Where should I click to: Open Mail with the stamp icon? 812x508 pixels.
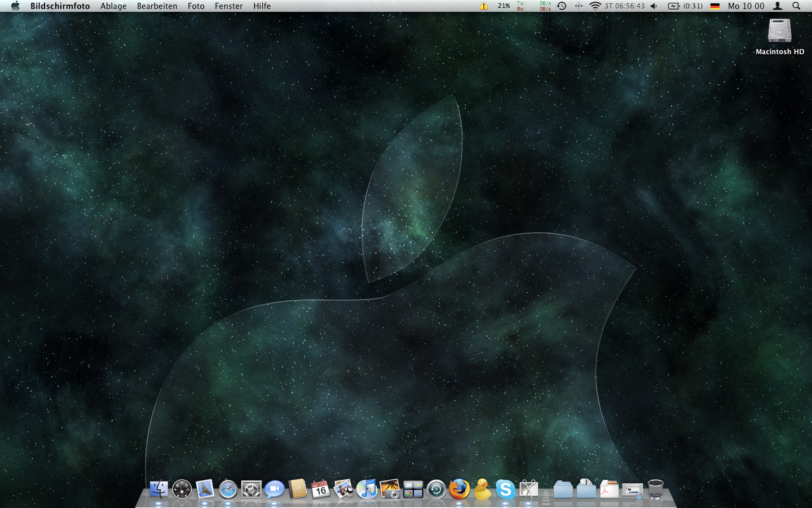[x=205, y=489]
